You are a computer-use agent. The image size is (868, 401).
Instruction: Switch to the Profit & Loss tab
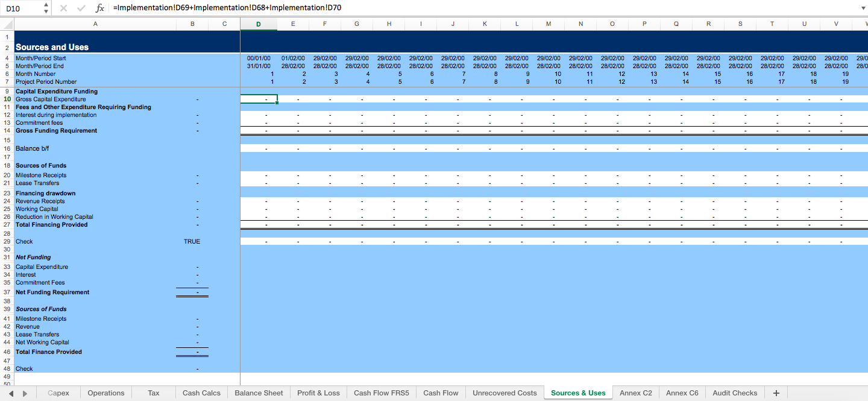[x=318, y=393]
